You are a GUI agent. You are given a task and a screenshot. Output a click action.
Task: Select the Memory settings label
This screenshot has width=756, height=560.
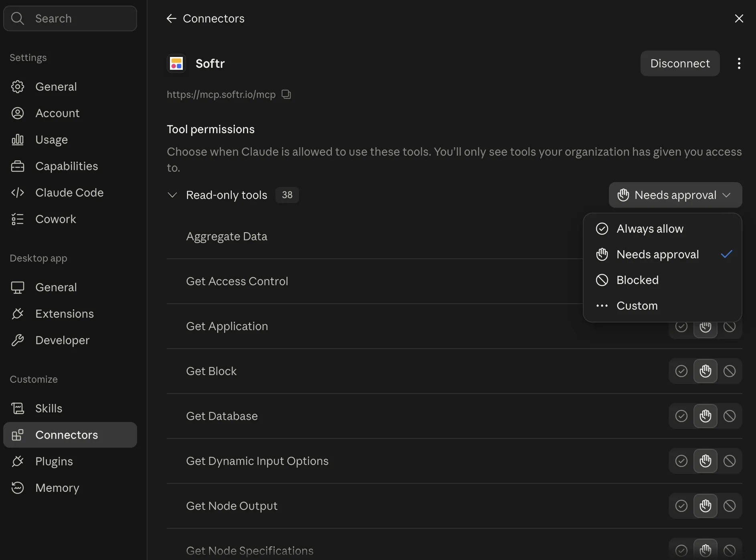(57, 488)
